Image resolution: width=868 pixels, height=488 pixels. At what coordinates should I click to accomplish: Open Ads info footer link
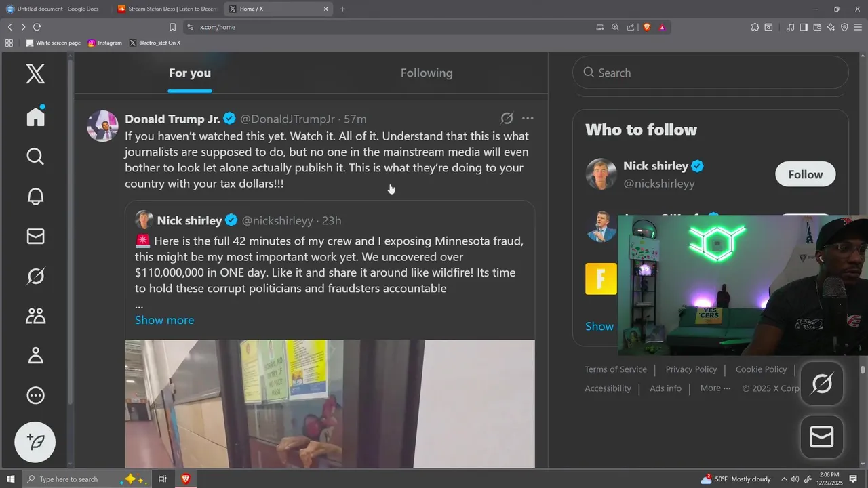click(665, 388)
